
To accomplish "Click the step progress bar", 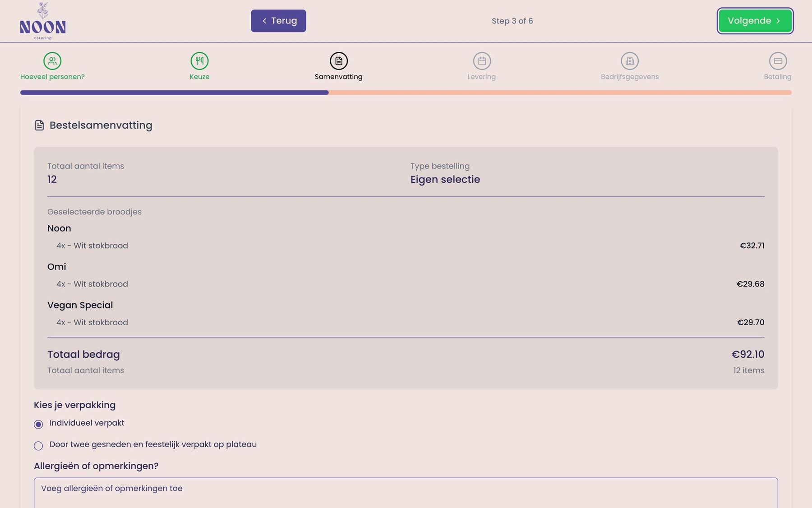I will (x=406, y=93).
